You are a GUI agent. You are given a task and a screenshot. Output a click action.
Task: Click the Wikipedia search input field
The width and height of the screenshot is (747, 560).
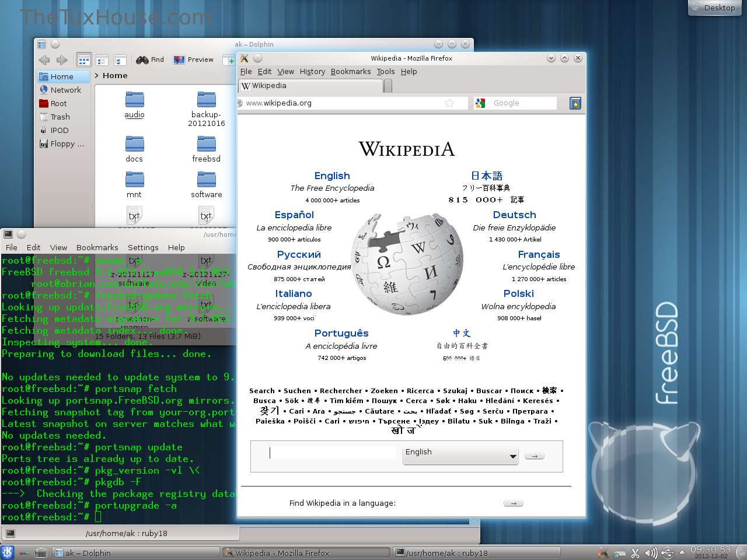coord(332,453)
